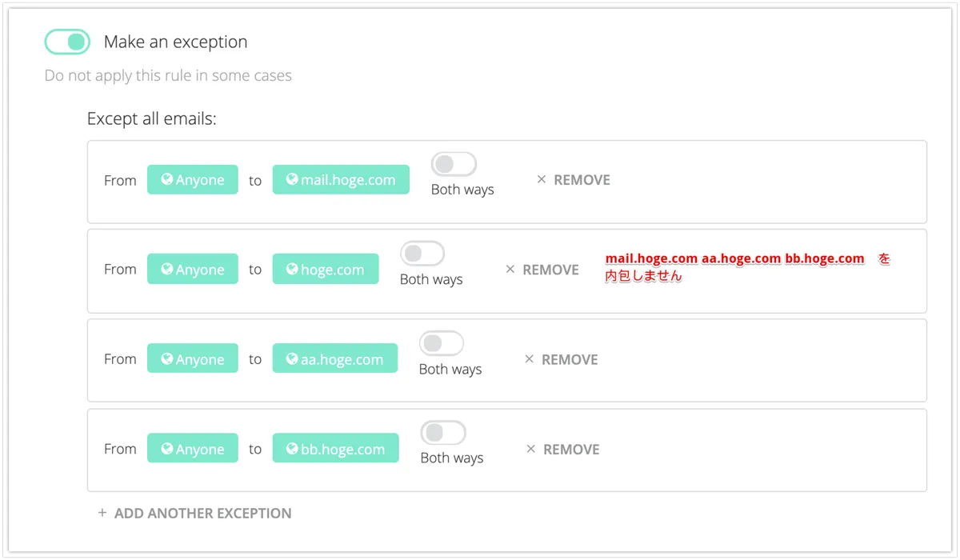Toggle Both ways for bb.hoge.com exception
The width and height of the screenshot is (960, 560).
[x=443, y=433]
